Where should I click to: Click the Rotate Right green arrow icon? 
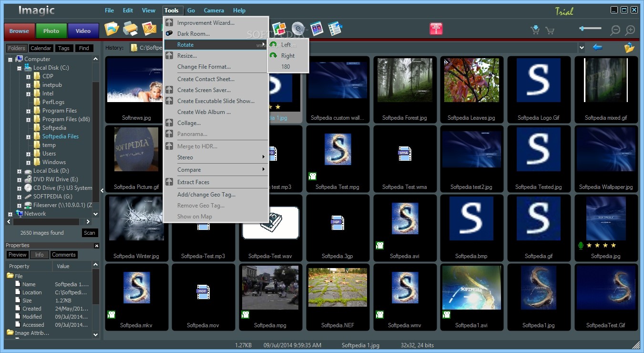click(273, 55)
